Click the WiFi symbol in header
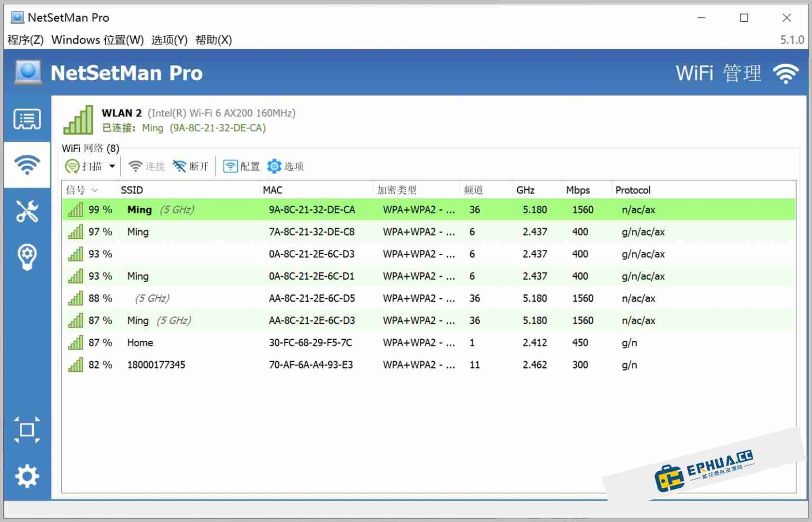The width and height of the screenshot is (812, 522). pyautogui.click(x=785, y=74)
